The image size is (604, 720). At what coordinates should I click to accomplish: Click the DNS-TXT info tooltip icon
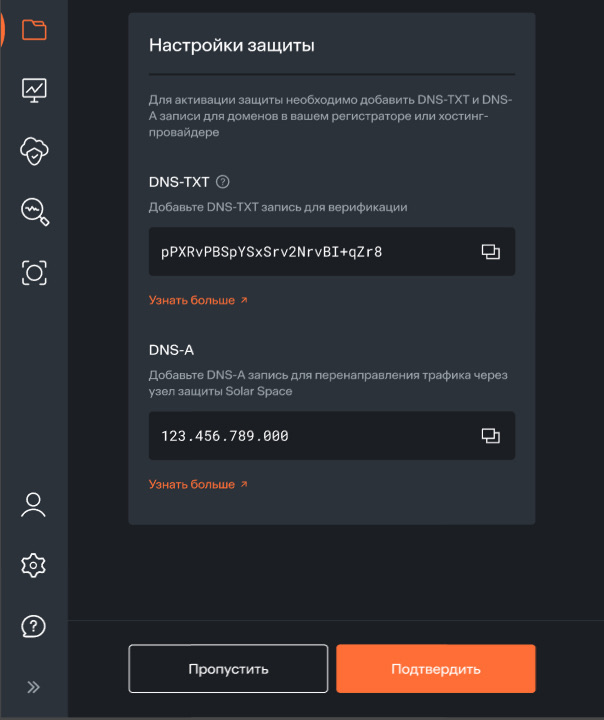pyautogui.click(x=223, y=182)
